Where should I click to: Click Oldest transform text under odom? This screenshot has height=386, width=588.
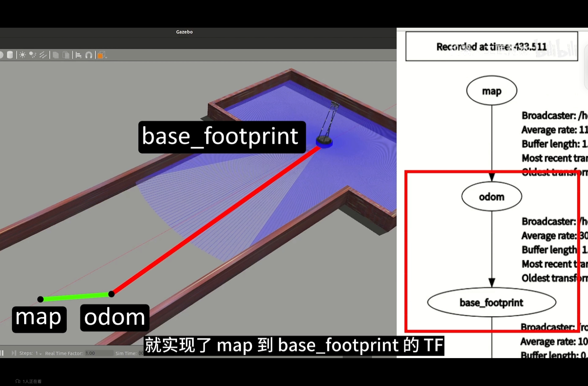tap(555, 278)
